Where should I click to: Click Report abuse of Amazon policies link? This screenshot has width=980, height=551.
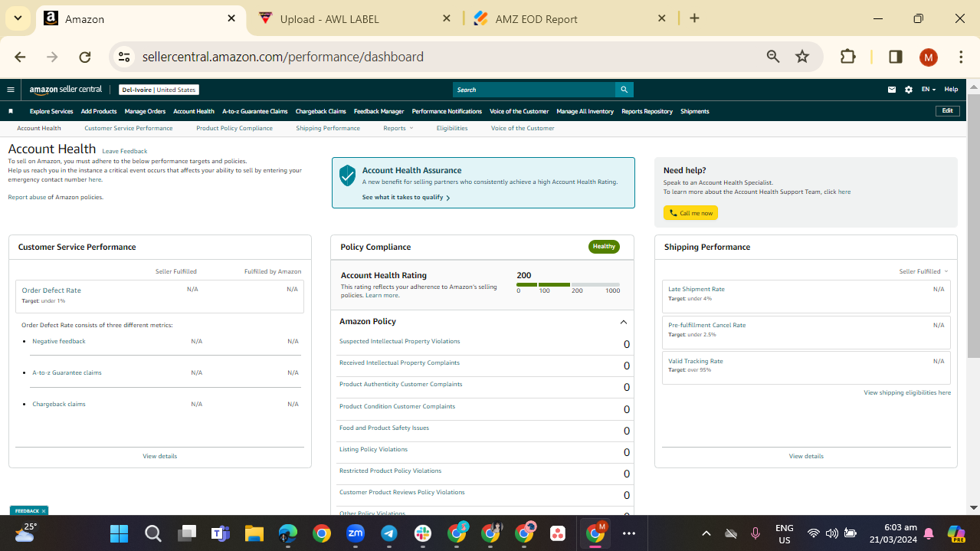pyautogui.click(x=55, y=197)
